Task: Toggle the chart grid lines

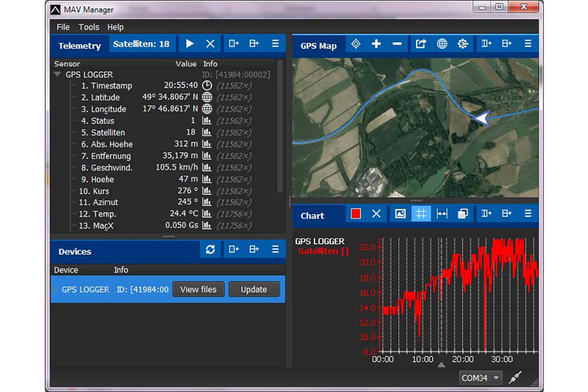Action: point(421,214)
